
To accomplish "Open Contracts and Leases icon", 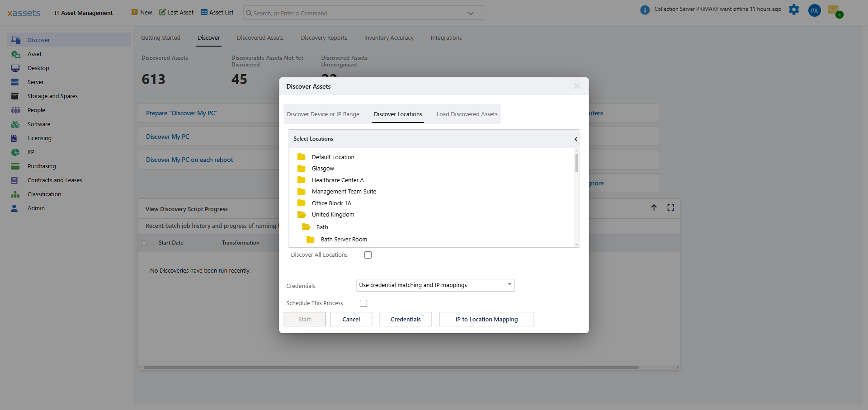I will coord(14,180).
